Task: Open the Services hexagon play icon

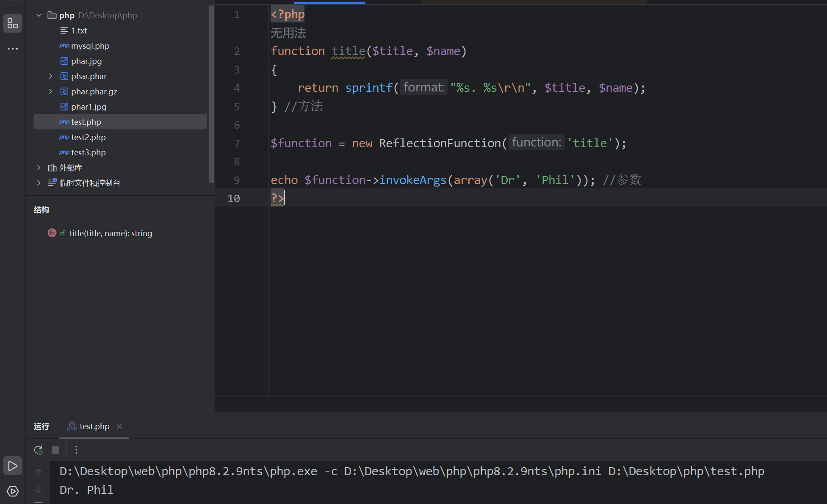Action: pos(13,491)
